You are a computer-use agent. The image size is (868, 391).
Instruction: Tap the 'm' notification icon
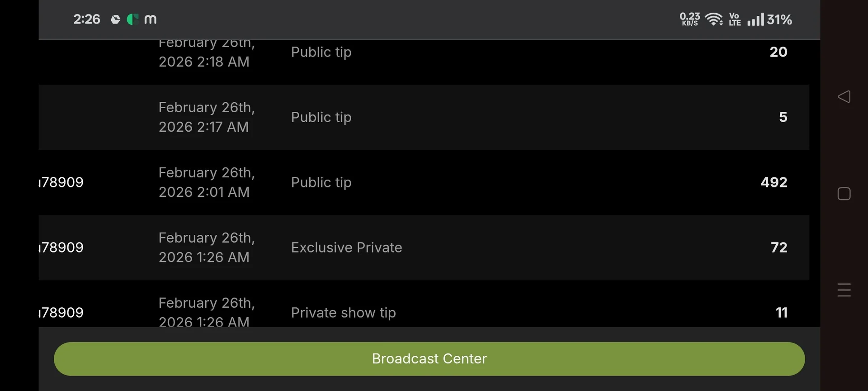[151, 19]
